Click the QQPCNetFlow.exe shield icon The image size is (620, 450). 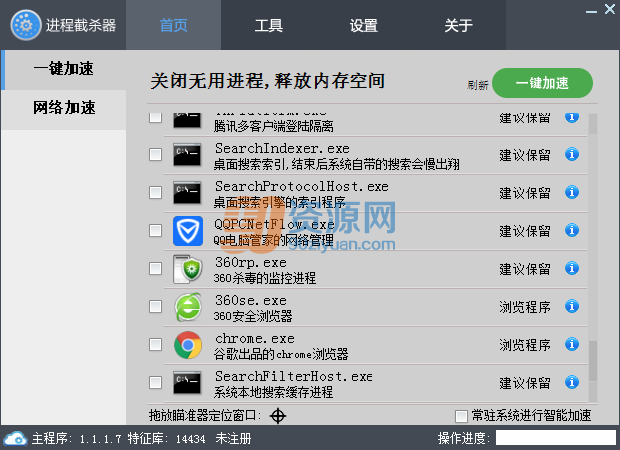[x=188, y=231]
